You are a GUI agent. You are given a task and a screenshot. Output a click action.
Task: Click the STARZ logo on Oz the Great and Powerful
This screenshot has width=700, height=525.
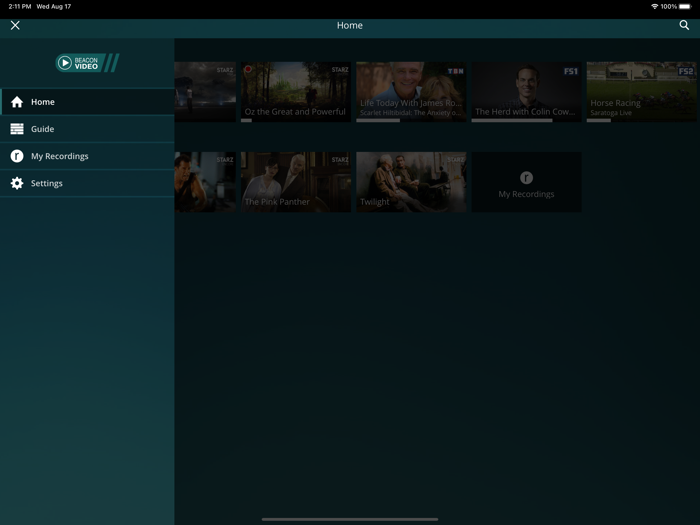(x=340, y=70)
